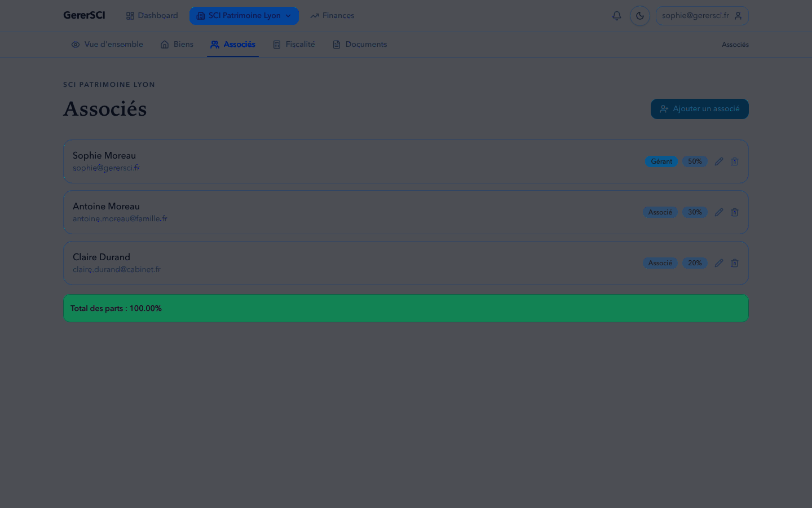The height and width of the screenshot is (508, 812).
Task: Open the Fiscalité tab
Action: (294, 45)
